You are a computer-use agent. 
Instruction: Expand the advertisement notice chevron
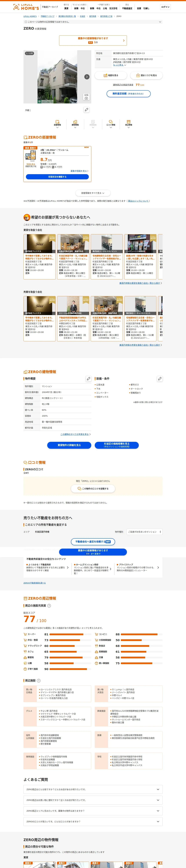coord(160,22)
